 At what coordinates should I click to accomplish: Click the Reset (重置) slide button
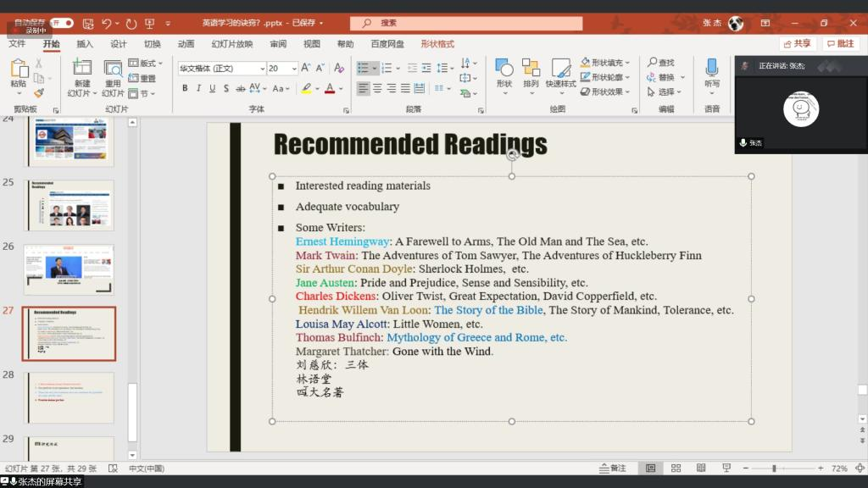pyautogui.click(x=142, y=78)
